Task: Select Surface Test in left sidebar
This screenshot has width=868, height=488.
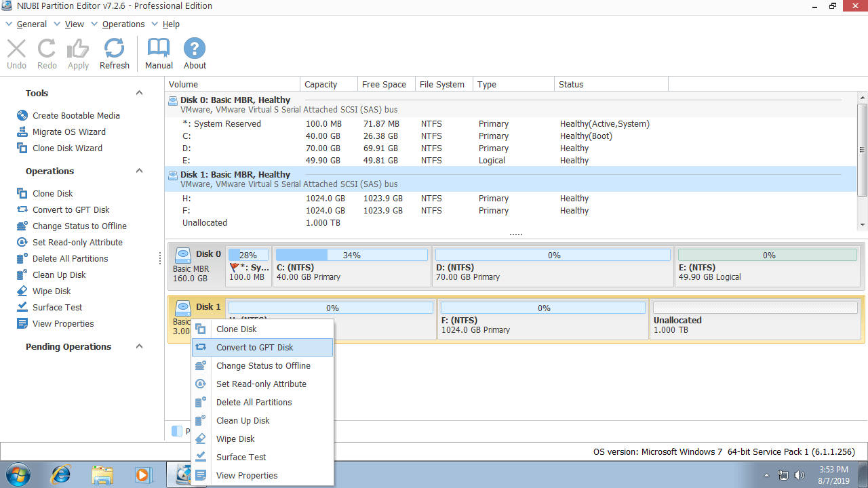Action: [x=57, y=307]
